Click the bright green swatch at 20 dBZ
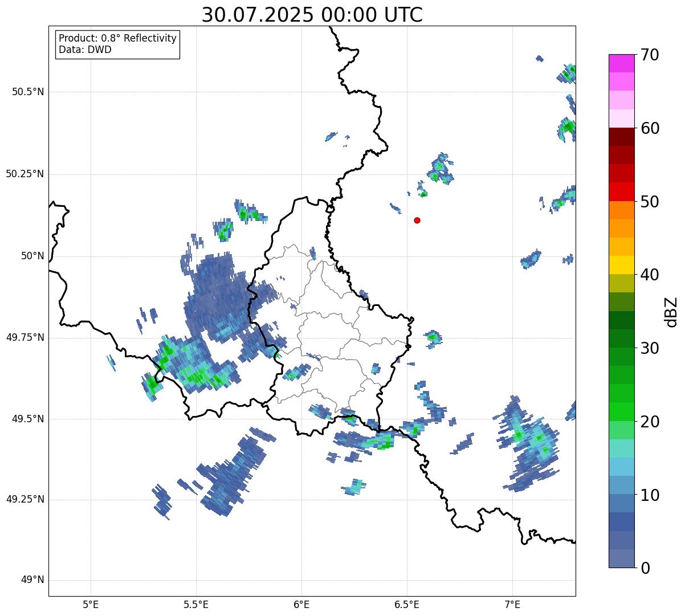Image resolution: width=685 pixels, height=616 pixels. (x=622, y=412)
